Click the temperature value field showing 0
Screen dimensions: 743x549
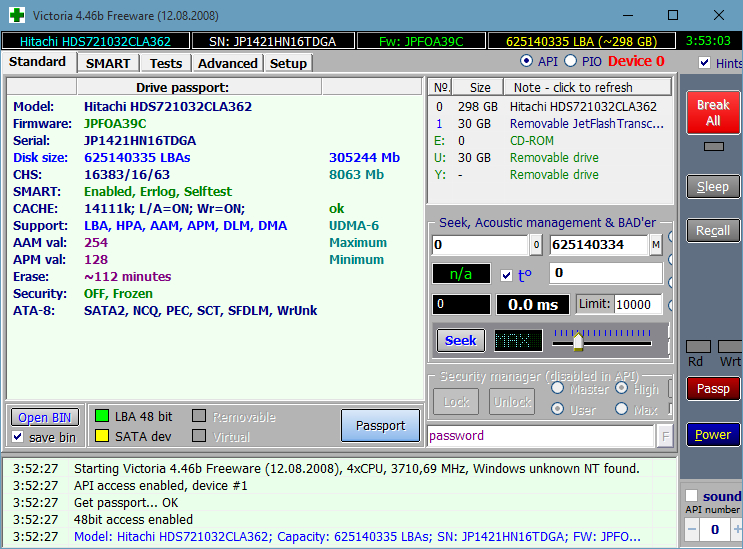tap(606, 273)
